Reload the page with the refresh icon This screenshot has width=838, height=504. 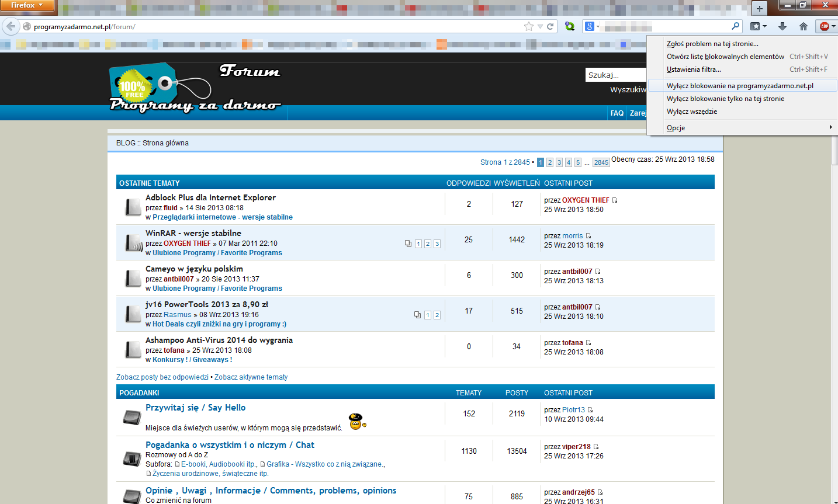coord(550,26)
